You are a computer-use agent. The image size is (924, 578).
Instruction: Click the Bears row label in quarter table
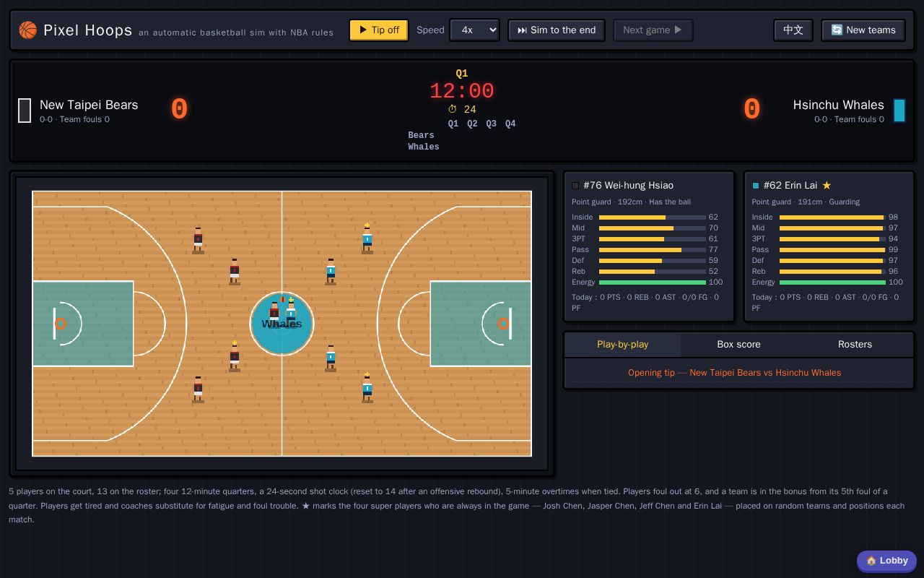coord(421,136)
